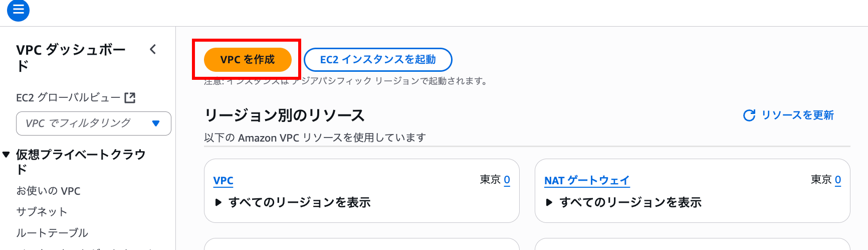Click the 東京 count in NAT gateway card

point(838,180)
